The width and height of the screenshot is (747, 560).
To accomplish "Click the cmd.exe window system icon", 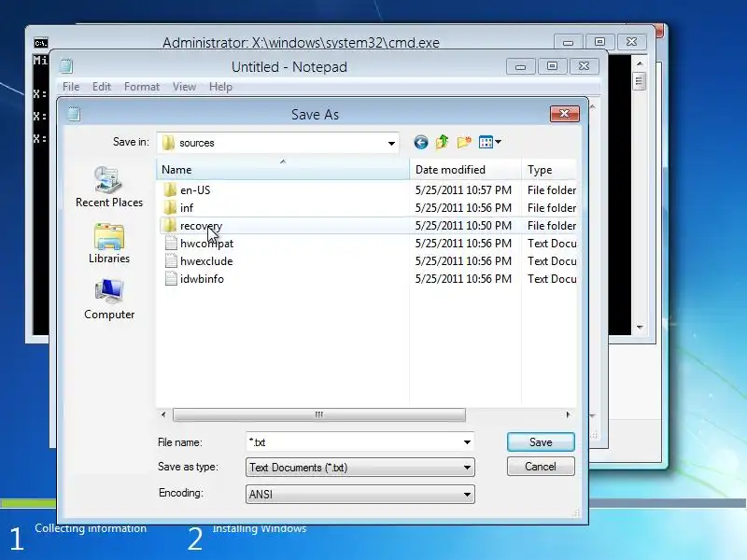I will click(x=41, y=43).
